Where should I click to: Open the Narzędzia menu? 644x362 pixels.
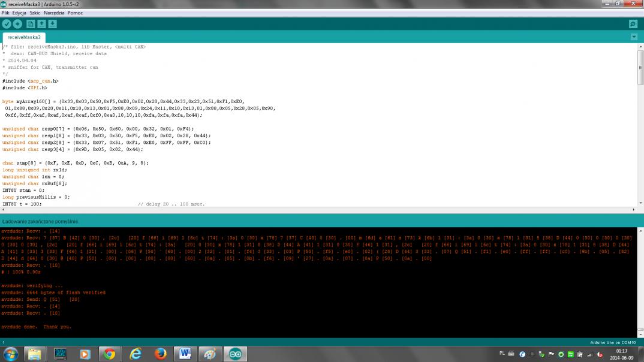click(55, 13)
